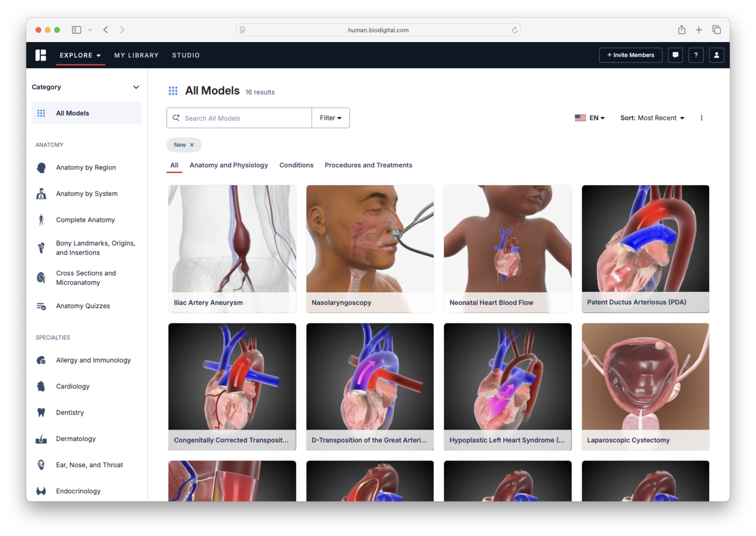
Task: Click the Complete Anatomy figure icon
Action: pyautogui.click(x=41, y=220)
